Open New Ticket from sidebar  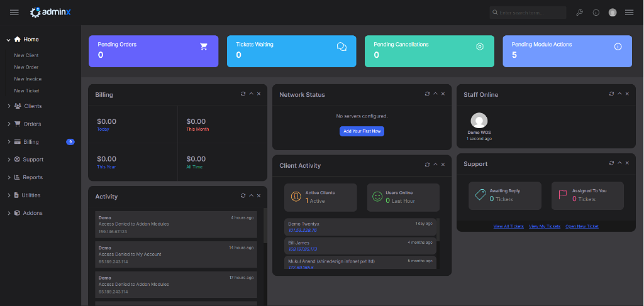point(26,91)
